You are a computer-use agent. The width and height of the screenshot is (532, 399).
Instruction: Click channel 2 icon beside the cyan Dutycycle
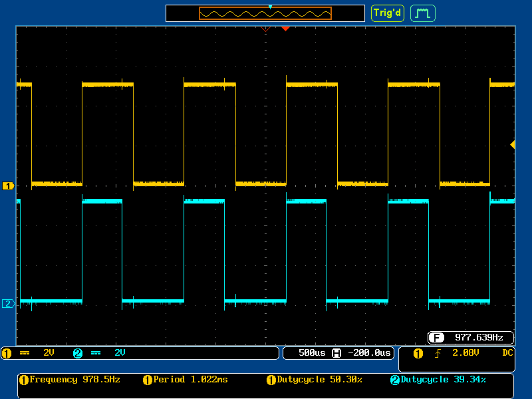395,380
